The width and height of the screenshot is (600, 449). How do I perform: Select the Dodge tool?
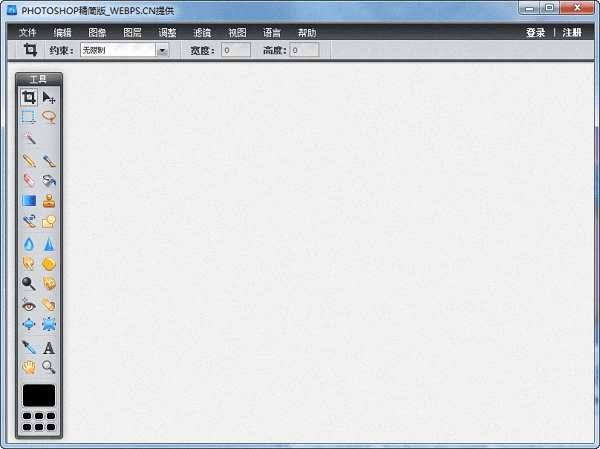pos(29,284)
